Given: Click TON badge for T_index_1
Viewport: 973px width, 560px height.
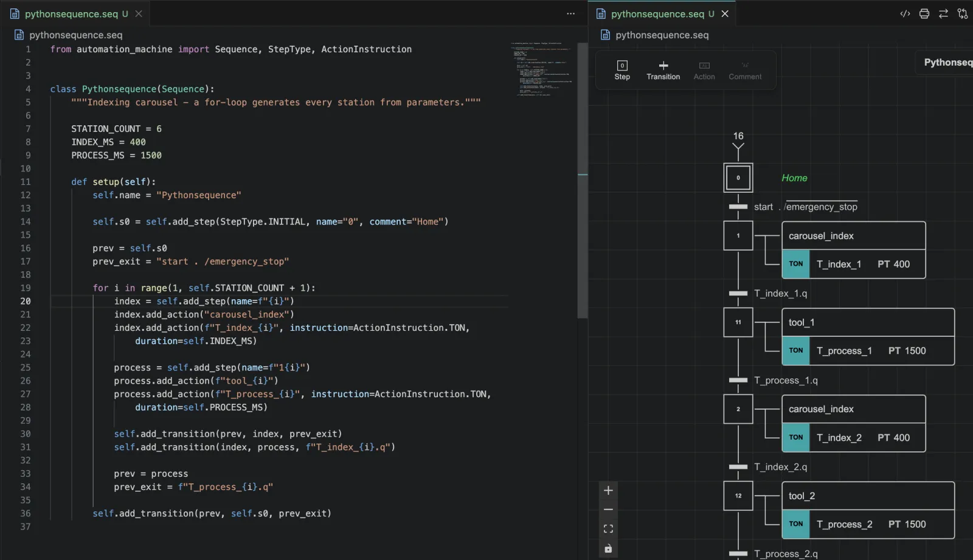Looking at the screenshot, I should (x=795, y=264).
